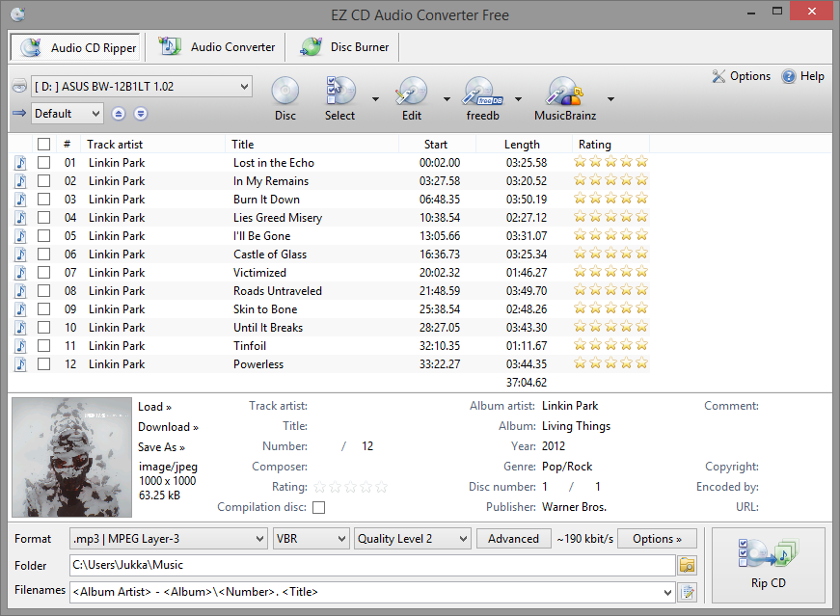
Task: Check track 12 Powerless
Action: click(x=44, y=364)
